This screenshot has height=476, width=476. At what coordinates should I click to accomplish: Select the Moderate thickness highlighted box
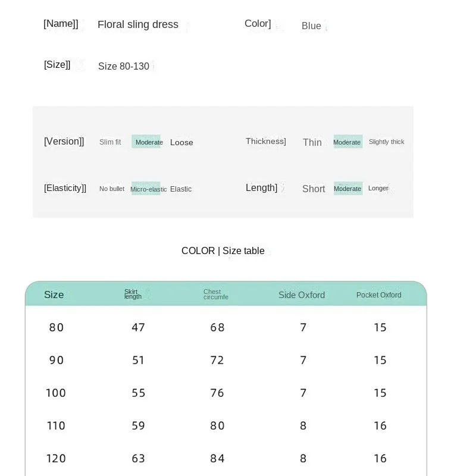click(x=348, y=142)
